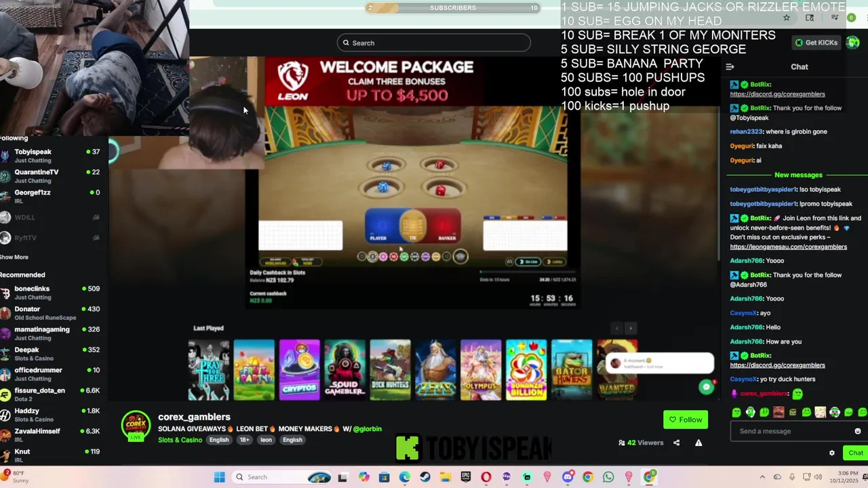Insert the blonde anime face emote
868x488 pixels.
[x=821, y=412]
